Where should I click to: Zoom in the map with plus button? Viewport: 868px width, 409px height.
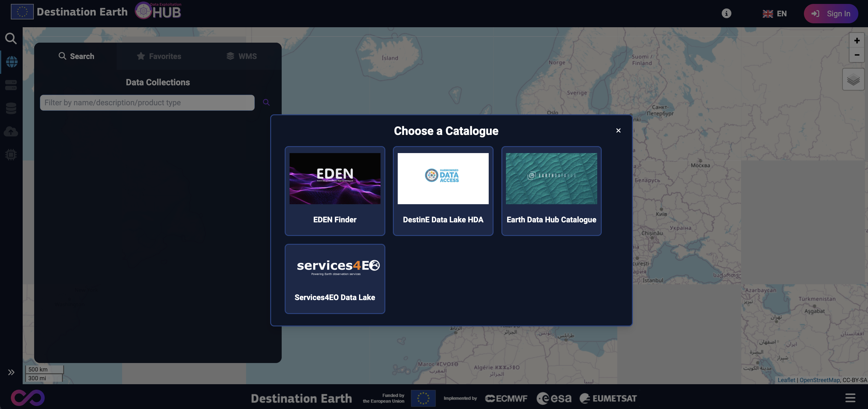pyautogui.click(x=857, y=41)
